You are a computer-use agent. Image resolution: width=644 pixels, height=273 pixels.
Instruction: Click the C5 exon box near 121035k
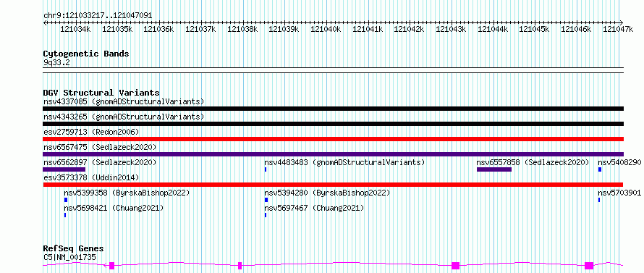(x=111, y=266)
